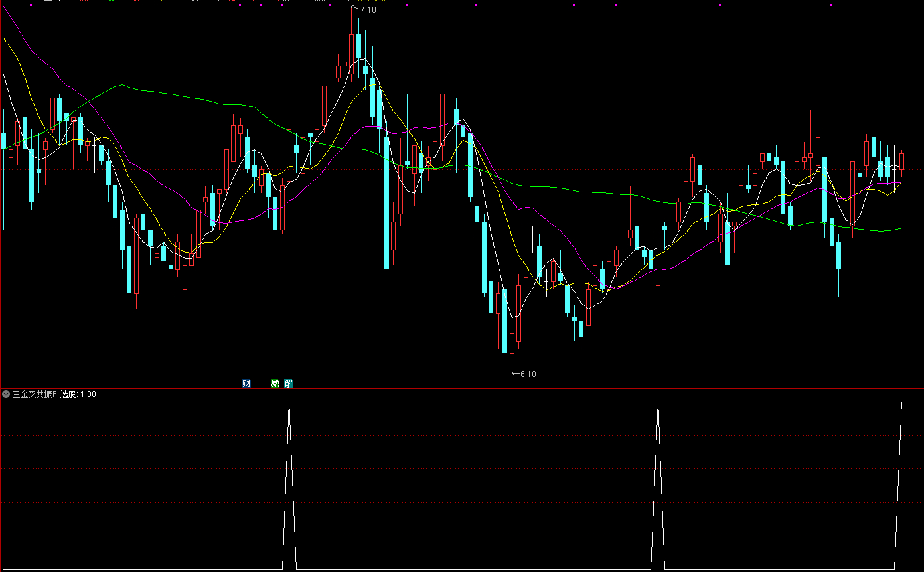Click the 财 financial info marker
This screenshot has width=924, height=572.
pyautogui.click(x=246, y=384)
